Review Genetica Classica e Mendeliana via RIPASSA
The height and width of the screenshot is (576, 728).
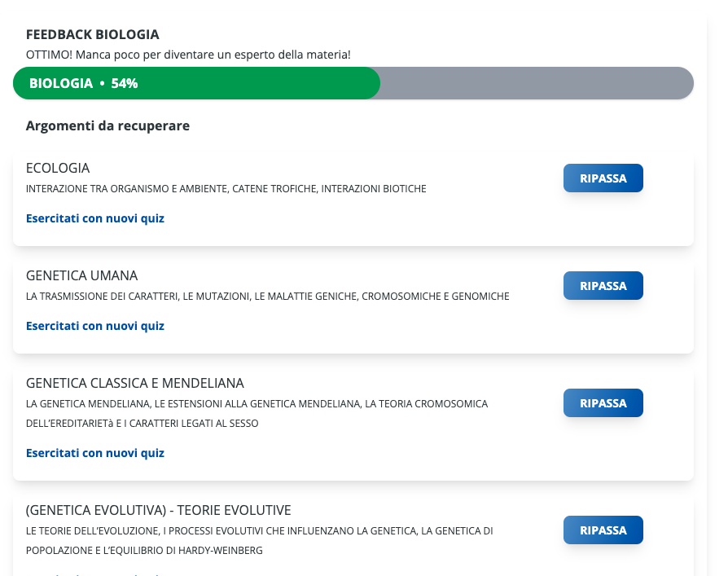tap(603, 403)
